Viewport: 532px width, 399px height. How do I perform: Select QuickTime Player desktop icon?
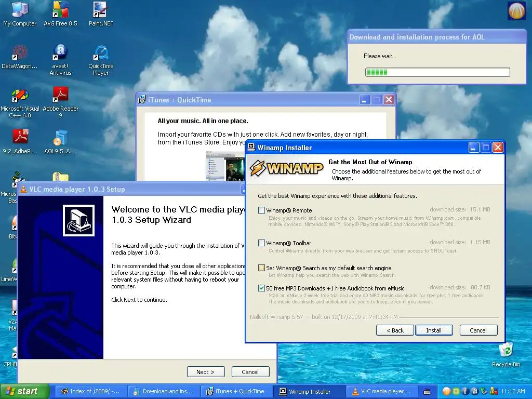pos(101,60)
